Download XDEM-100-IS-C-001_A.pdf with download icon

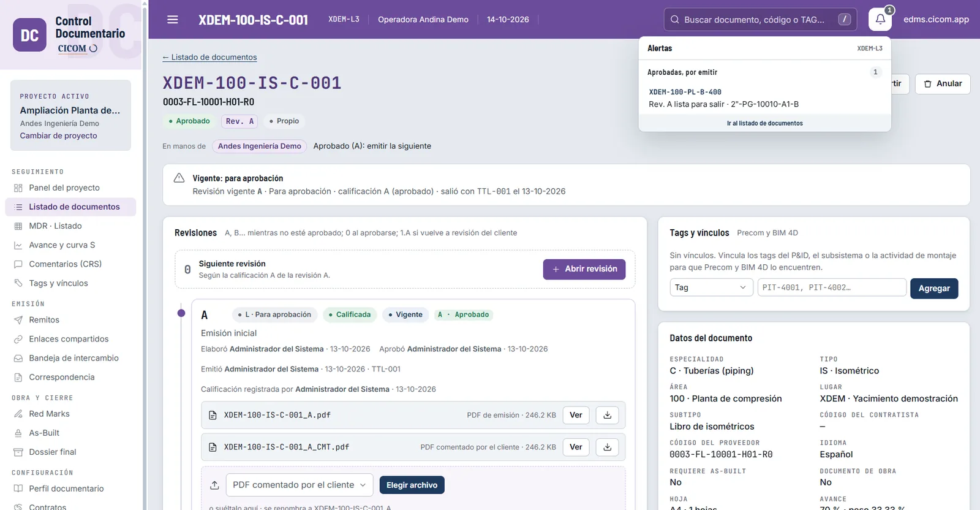point(607,415)
